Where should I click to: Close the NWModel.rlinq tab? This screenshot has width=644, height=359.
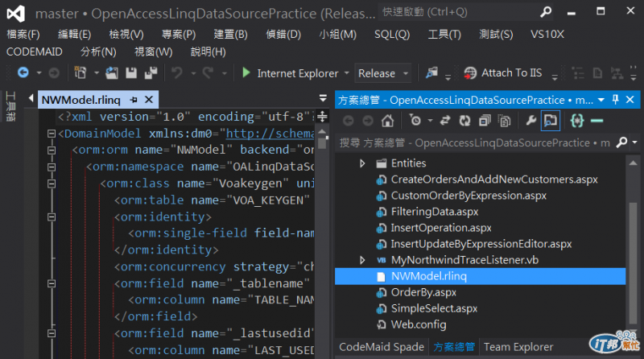tap(149, 100)
